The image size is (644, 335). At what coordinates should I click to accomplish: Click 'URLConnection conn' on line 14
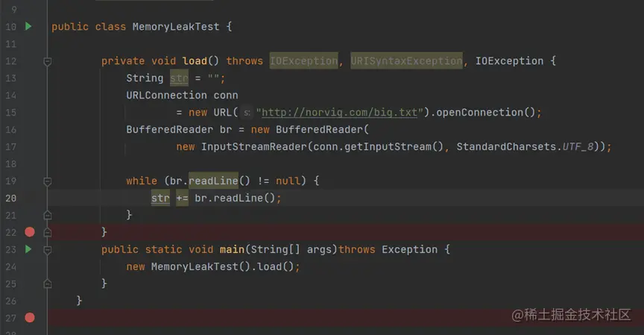[182, 95]
